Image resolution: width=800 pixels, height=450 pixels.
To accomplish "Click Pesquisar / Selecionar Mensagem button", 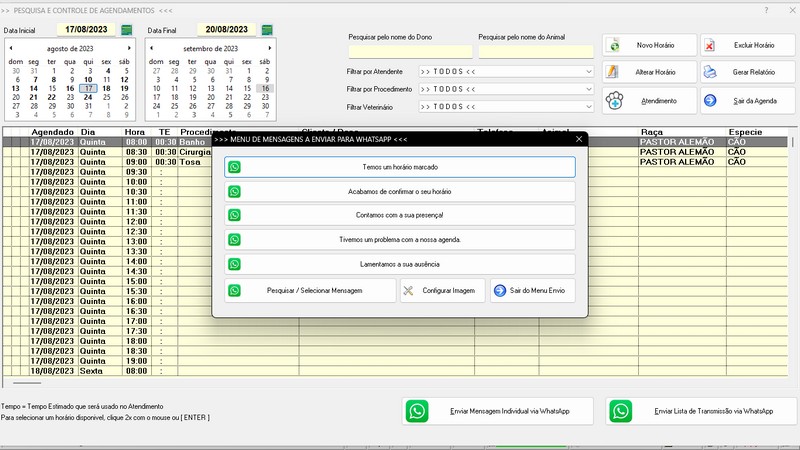I will tap(310, 290).
